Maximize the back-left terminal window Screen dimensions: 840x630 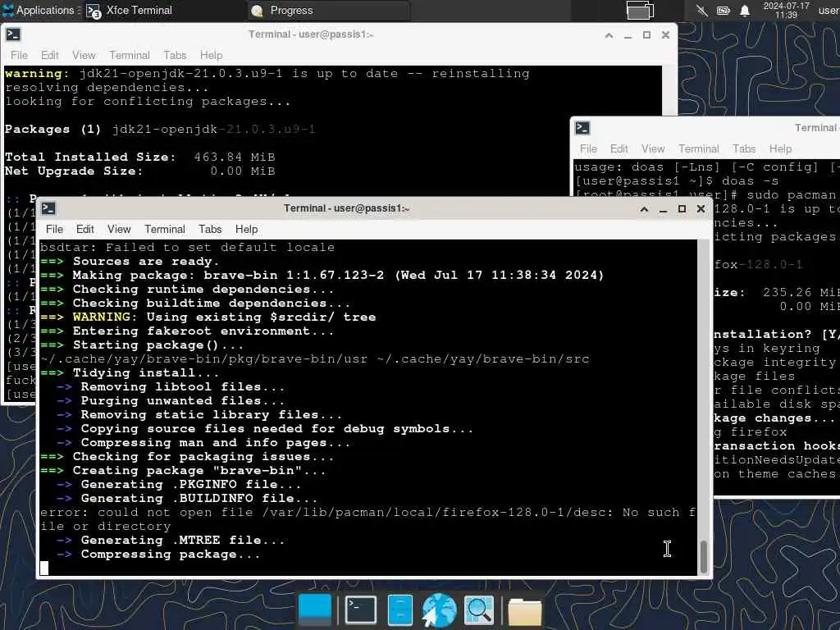(x=646, y=35)
